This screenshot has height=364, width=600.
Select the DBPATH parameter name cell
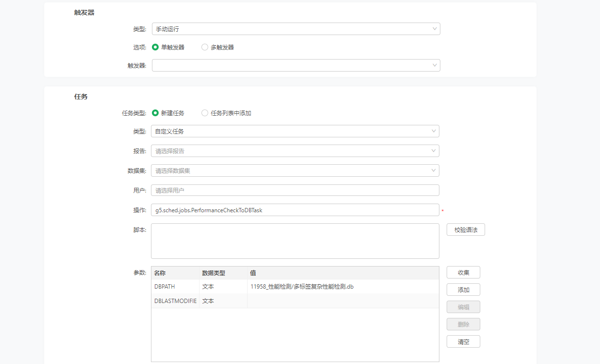coord(175,287)
